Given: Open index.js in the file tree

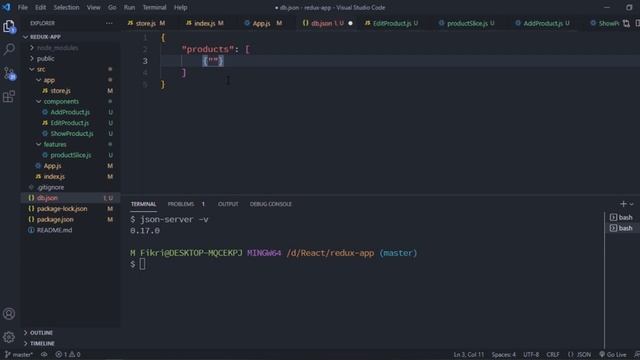Looking at the screenshot, I should pyautogui.click(x=71, y=176).
